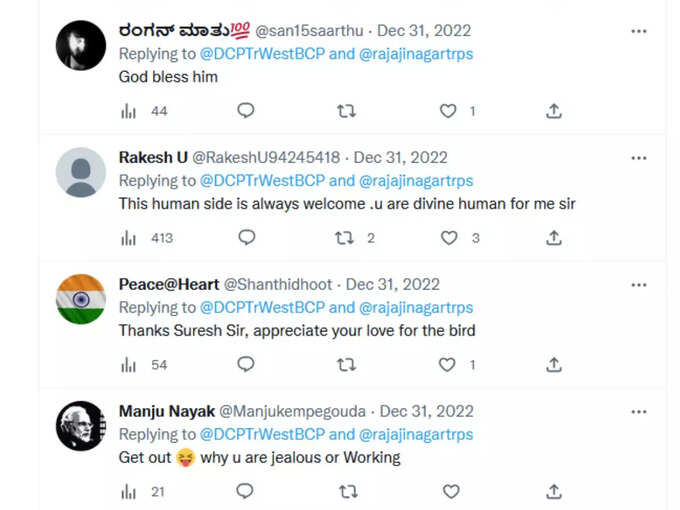Open @rajajinagartrps link in Manju Nayak's reply

pyautogui.click(x=416, y=435)
